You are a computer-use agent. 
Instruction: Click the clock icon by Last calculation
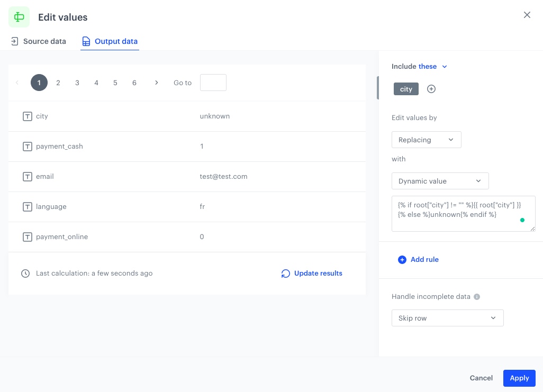point(25,274)
